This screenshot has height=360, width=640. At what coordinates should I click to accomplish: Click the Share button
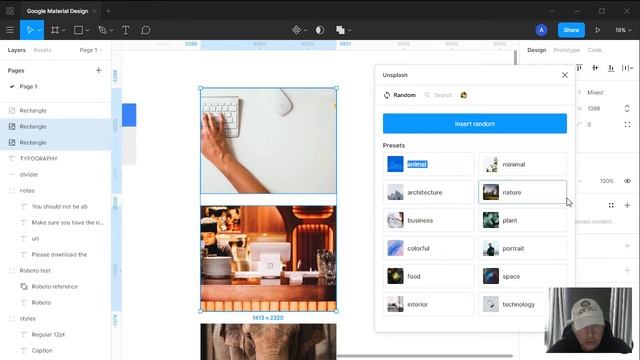tap(571, 30)
